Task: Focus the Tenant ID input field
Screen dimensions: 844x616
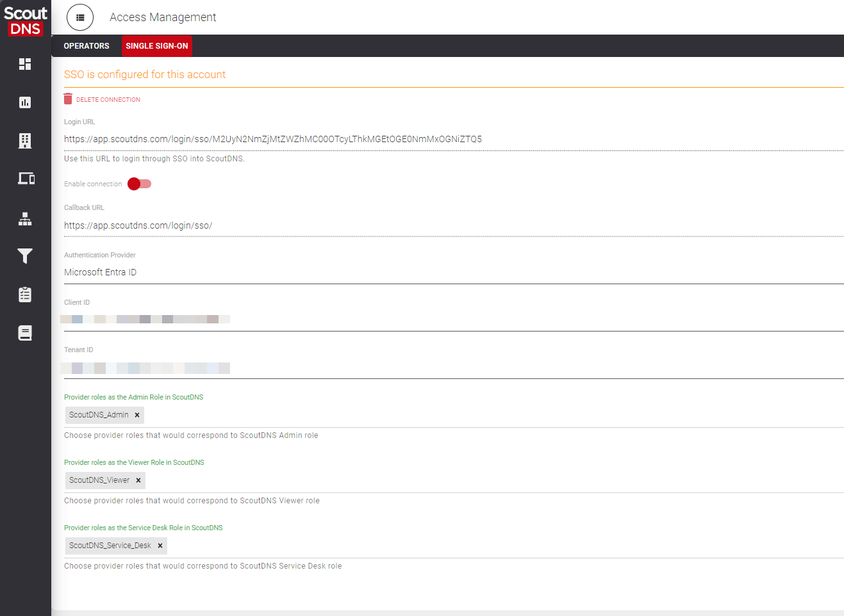Action: [454, 368]
